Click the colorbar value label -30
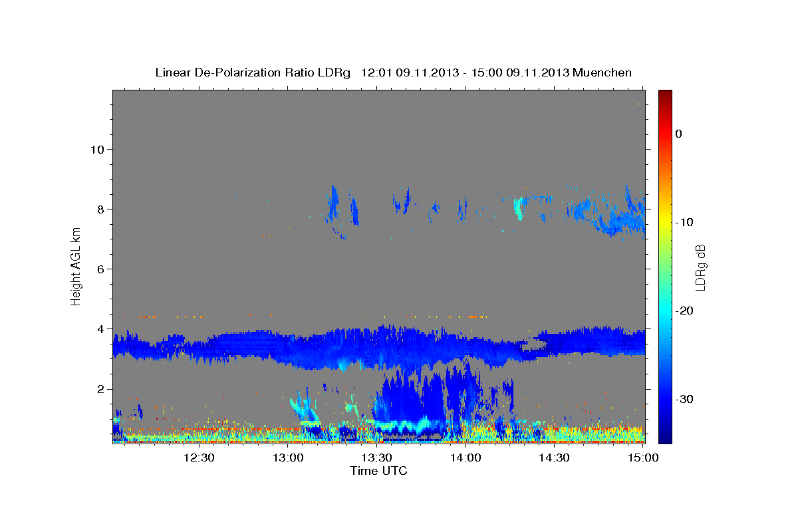Image resolution: width=798 pixels, height=532 pixels. pos(684,399)
